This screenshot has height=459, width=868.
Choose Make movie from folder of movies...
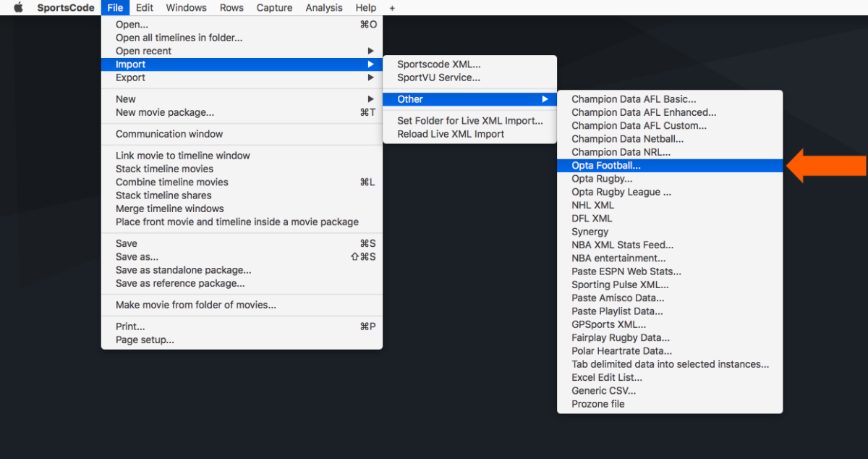pyautogui.click(x=242, y=305)
